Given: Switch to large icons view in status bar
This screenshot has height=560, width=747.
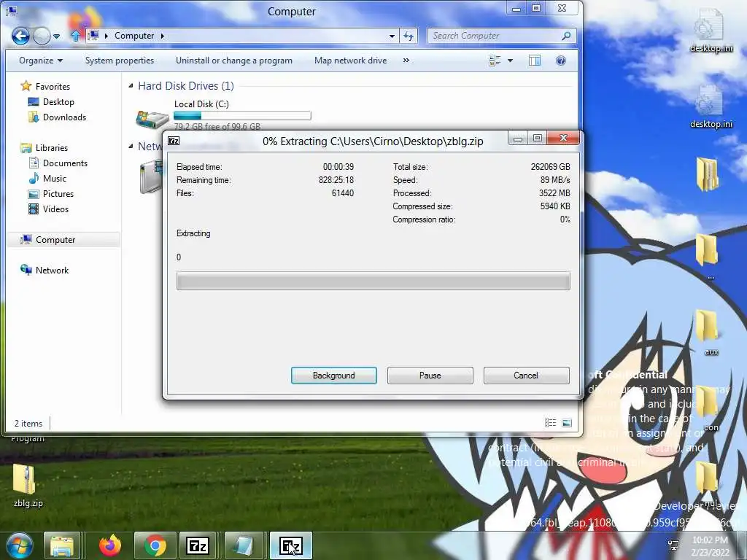Looking at the screenshot, I should pyautogui.click(x=566, y=423).
